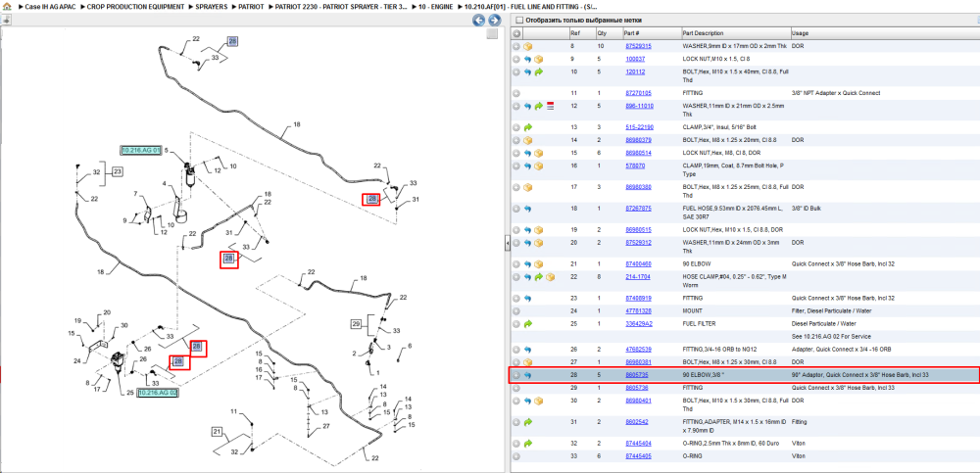Open 'SPRAYERS' breadcrumb

pos(210,6)
